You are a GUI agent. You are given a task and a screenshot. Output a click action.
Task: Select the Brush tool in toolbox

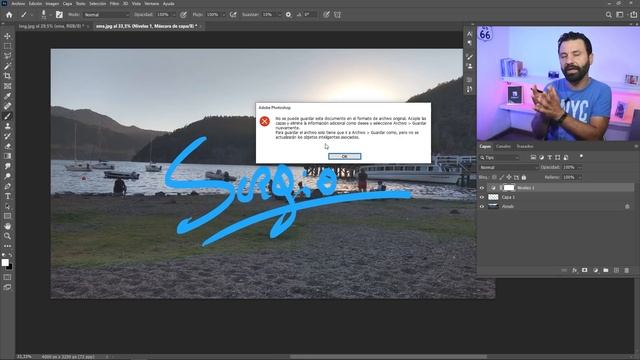tap(7, 116)
